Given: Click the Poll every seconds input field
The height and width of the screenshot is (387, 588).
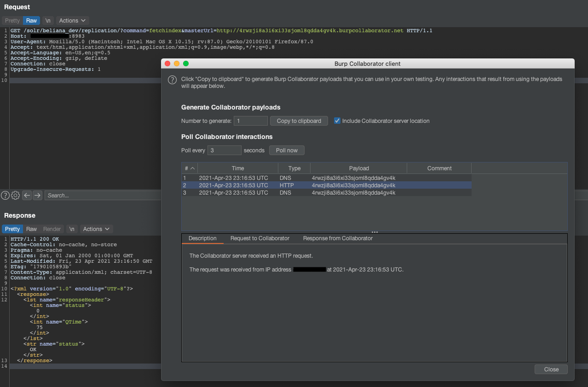Looking at the screenshot, I should 225,150.
